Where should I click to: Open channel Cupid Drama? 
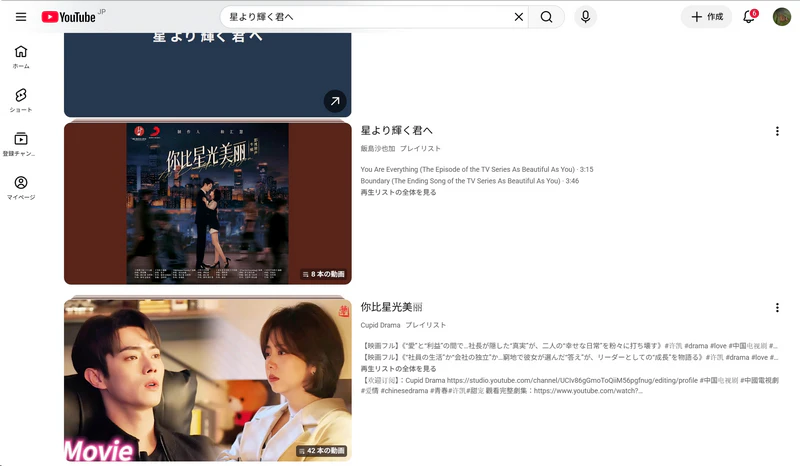click(x=380, y=325)
